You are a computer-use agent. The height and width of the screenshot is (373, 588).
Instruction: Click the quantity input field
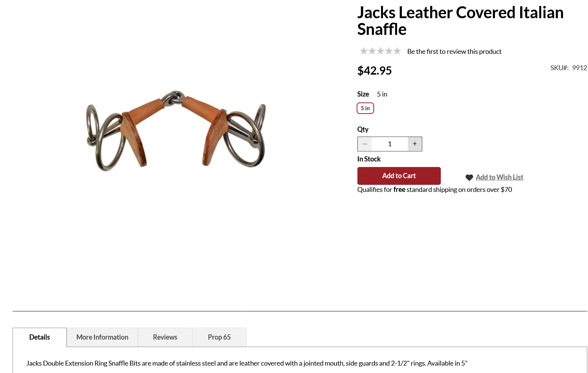click(x=390, y=144)
